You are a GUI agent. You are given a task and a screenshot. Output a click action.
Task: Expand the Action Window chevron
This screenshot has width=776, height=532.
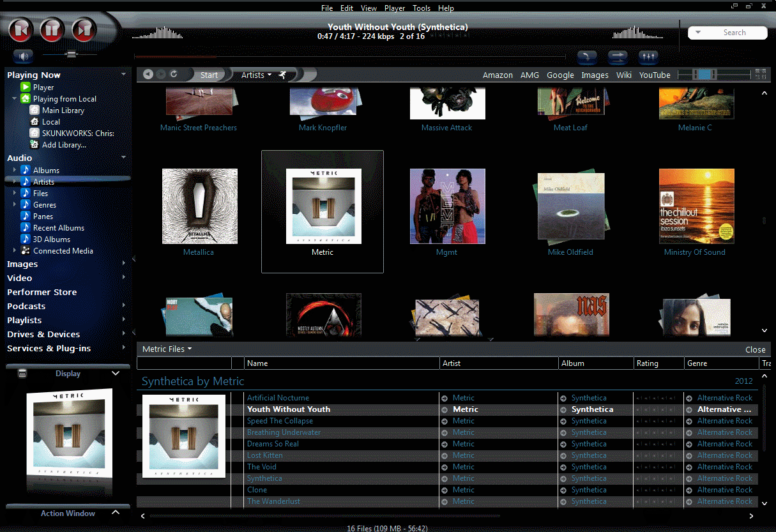pyautogui.click(x=116, y=513)
